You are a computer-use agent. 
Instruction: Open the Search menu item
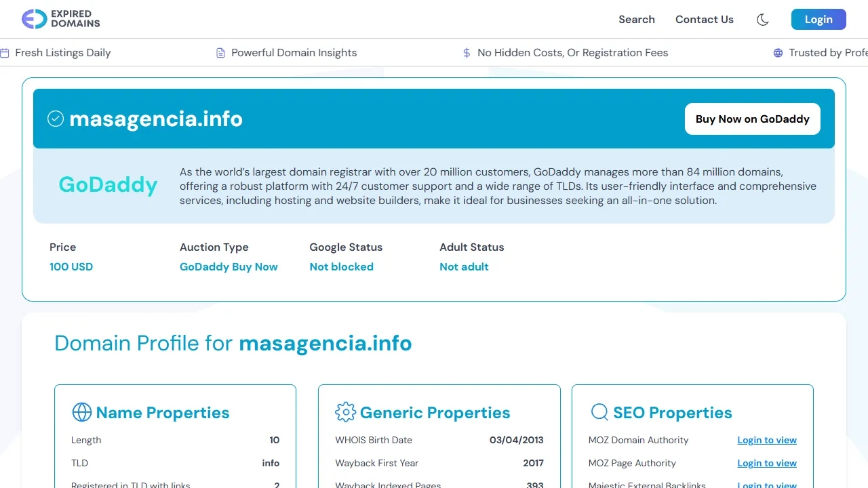coord(637,20)
